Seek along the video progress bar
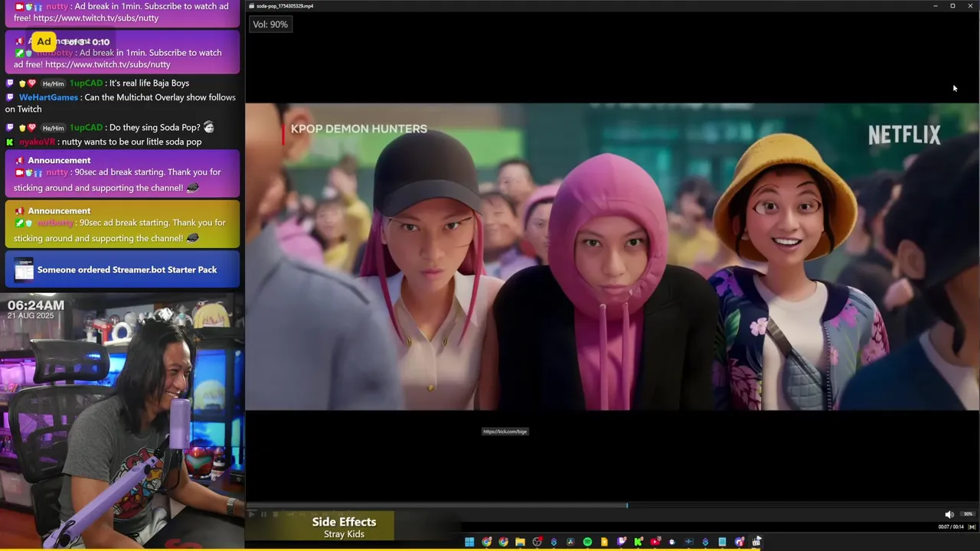This screenshot has height=551, width=980. [612, 505]
